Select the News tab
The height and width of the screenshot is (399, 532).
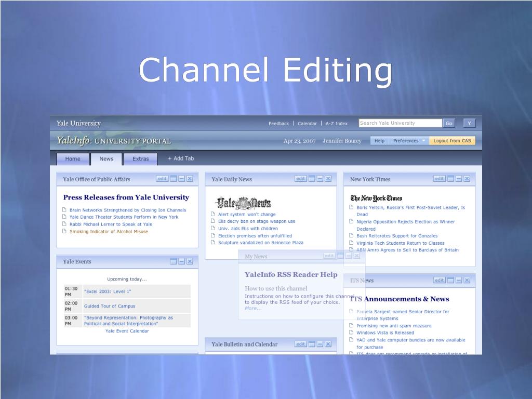(106, 159)
